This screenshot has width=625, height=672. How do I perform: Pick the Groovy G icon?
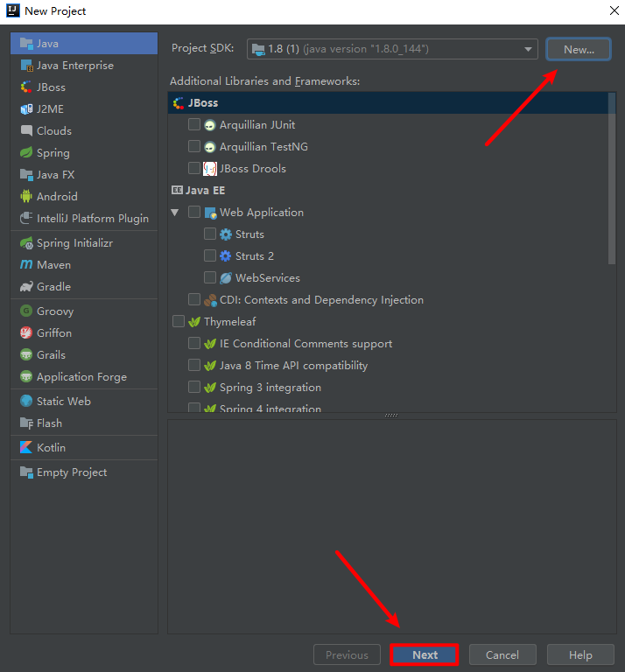point(26,311)
